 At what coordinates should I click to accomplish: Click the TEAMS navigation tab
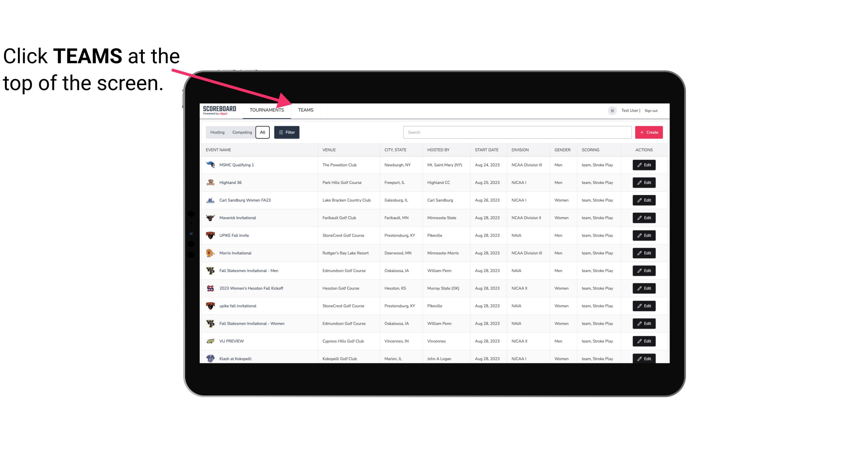coord(305,110)
